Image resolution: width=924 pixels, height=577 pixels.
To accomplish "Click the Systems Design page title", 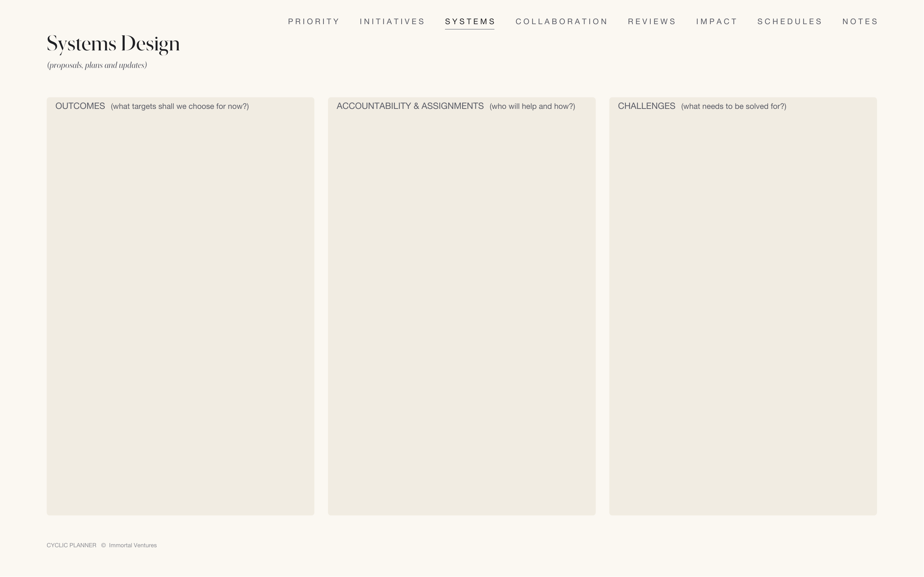I will (x=113, y=44).
